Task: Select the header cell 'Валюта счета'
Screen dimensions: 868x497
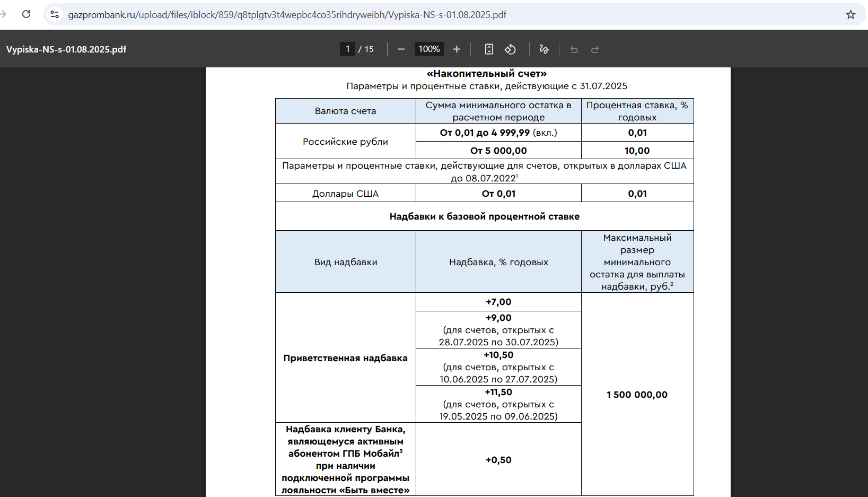Action: [345, 111]
